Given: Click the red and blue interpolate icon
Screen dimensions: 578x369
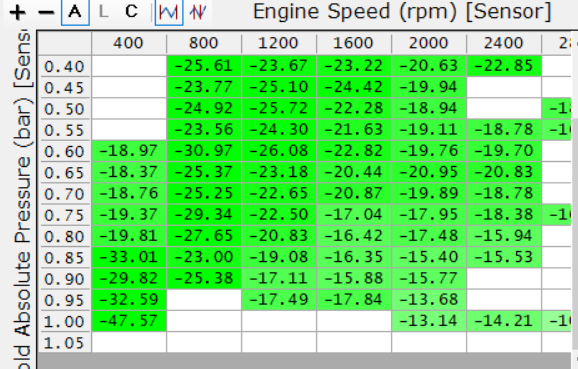Looking at the screenshot, I should (x=198, y=12).
